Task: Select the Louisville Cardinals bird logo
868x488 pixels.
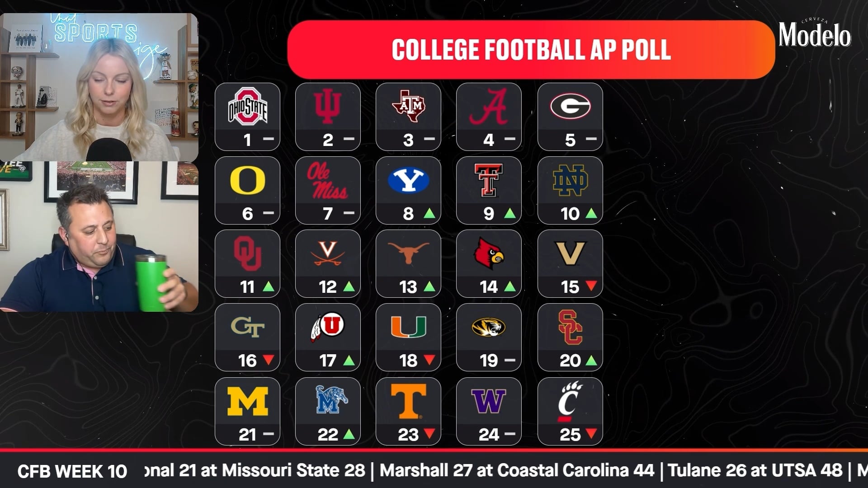Action: pyautogui.click(x=489, y=254)
